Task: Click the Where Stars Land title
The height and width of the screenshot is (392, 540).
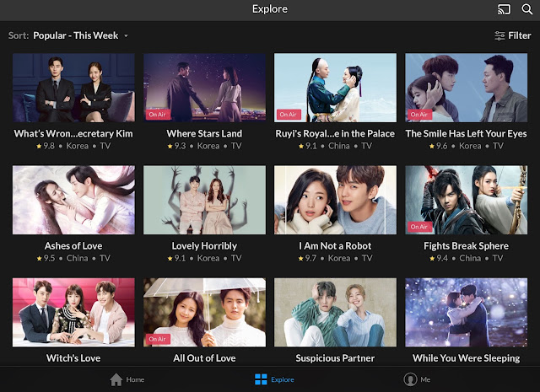Action: point(204,133)
